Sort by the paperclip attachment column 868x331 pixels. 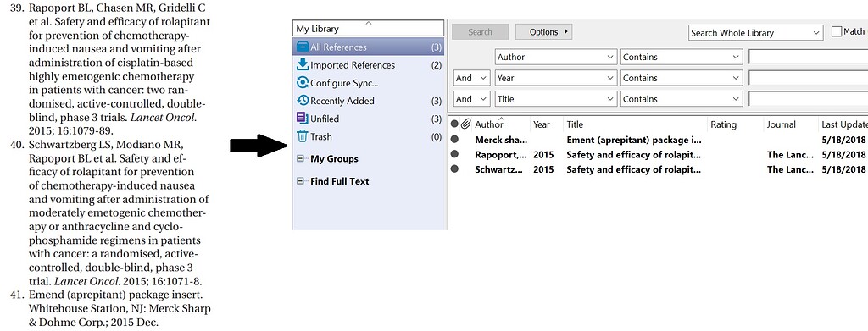[x=465, y=124]
